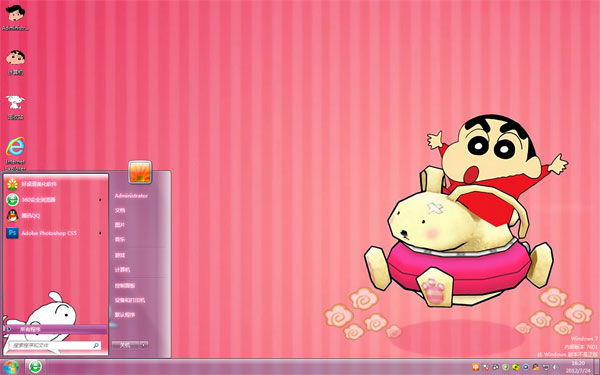Expand 所有程序 (All Programs)

[55, 329]
